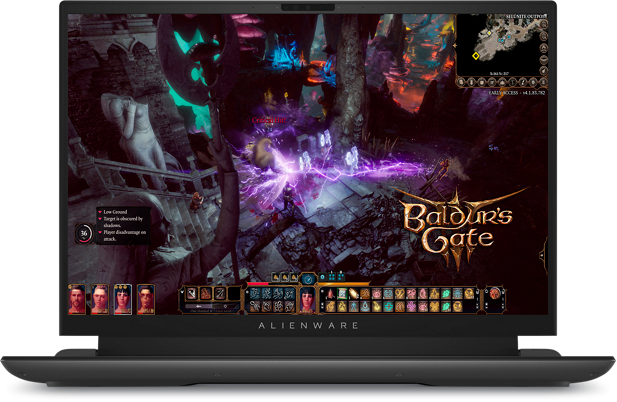Click the 36 percent hit chance circle
Screen dimensions: 617x402
(85, 233)
